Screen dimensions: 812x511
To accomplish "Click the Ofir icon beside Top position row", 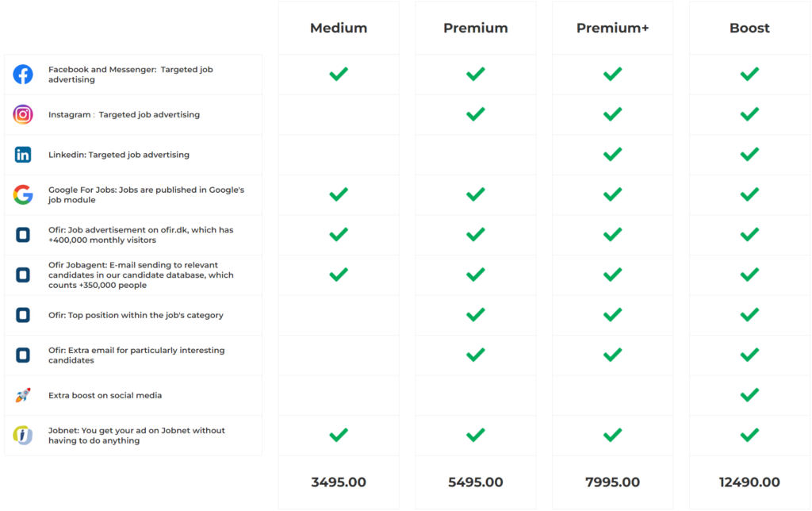I will pos(23,315).
